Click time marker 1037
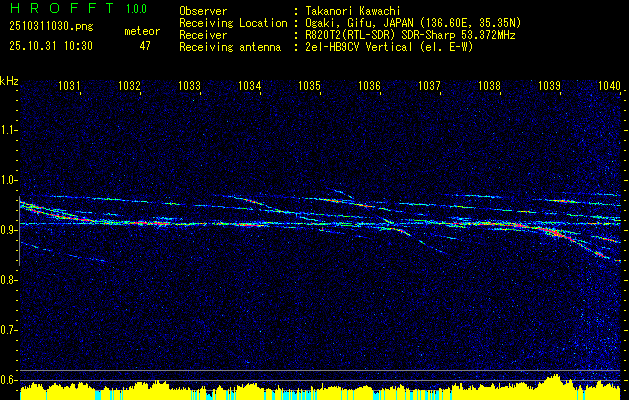 pos(429,85)
